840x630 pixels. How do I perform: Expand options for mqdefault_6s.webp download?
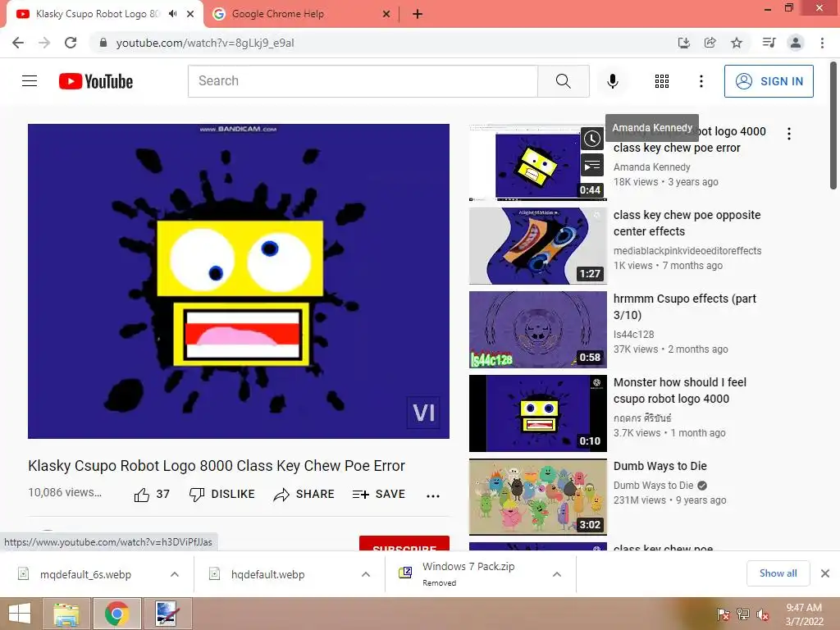click(175, 574)
